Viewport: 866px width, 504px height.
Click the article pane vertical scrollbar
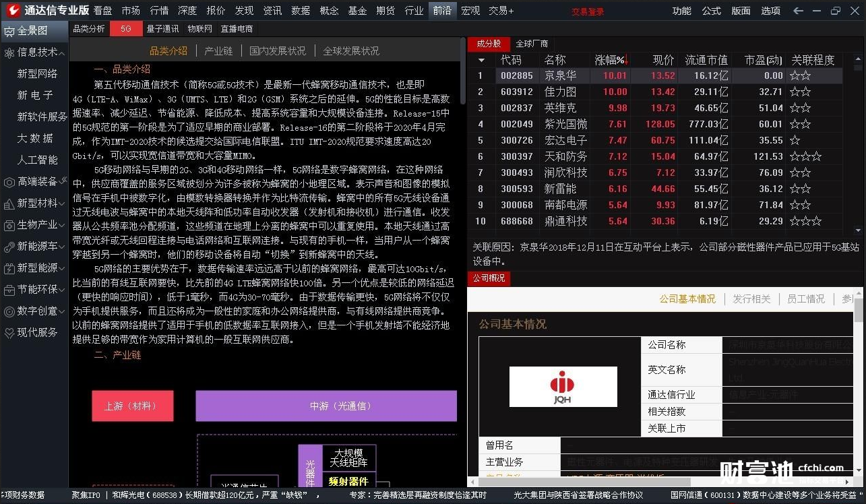[x=462, y=71]
